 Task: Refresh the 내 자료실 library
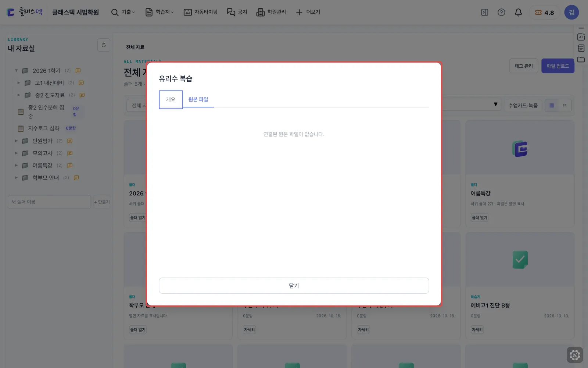click(x=104, y=45)
